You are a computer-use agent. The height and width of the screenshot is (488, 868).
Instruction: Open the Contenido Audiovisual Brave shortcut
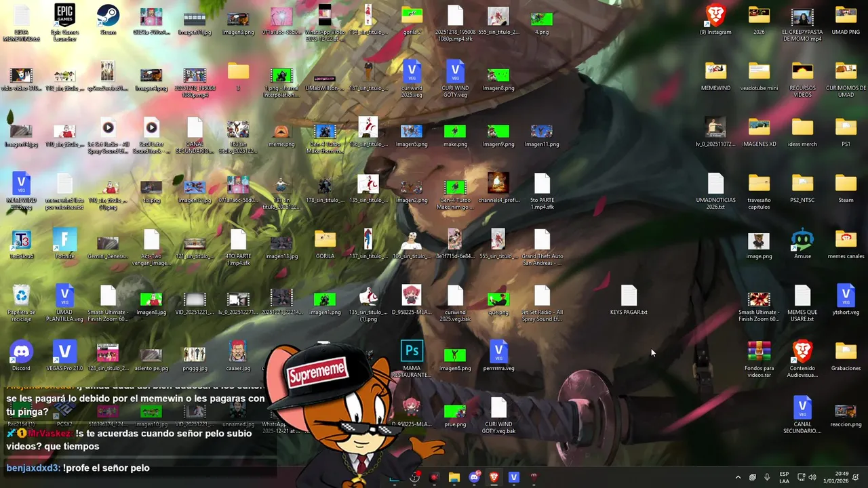802,359
